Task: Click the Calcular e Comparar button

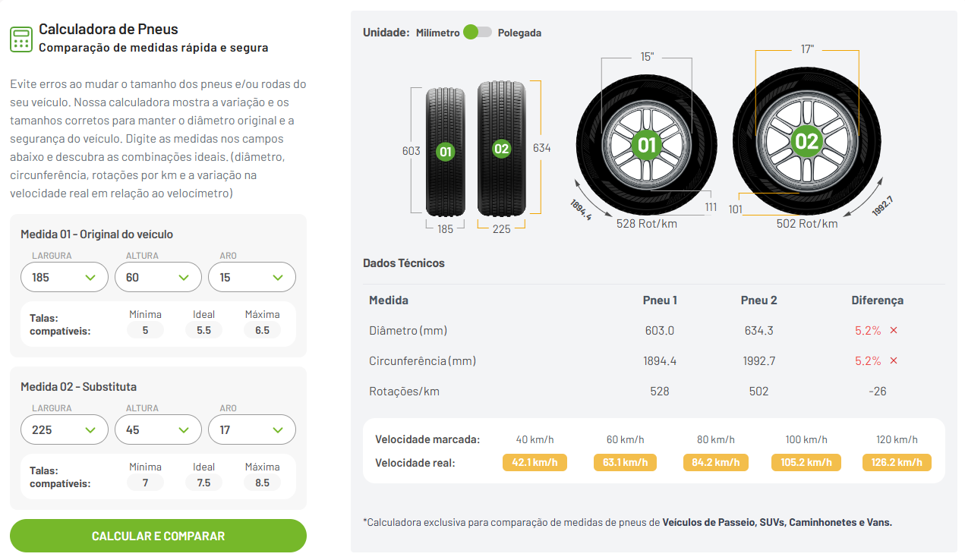Action: pos(158,536)
